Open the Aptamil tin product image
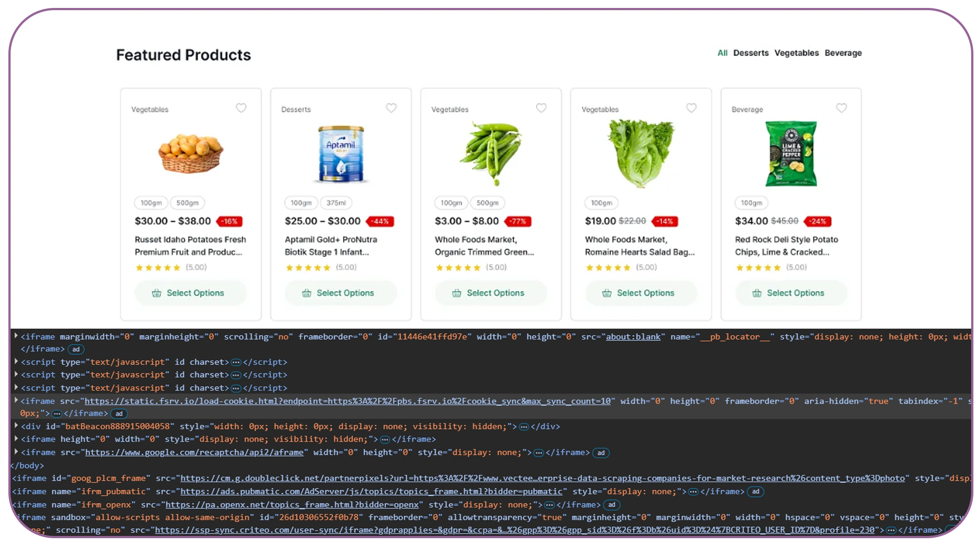This screenshot has height=547, width=980. [x=341, y=154]
